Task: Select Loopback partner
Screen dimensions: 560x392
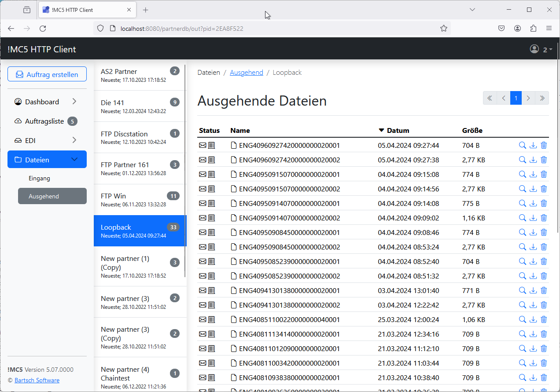Action: 139,231
